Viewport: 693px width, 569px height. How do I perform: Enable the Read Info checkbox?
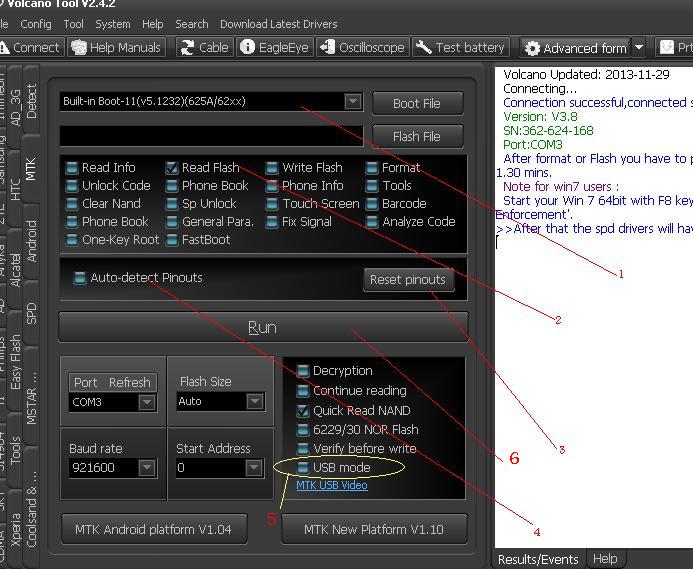click(x=72, y=168)
